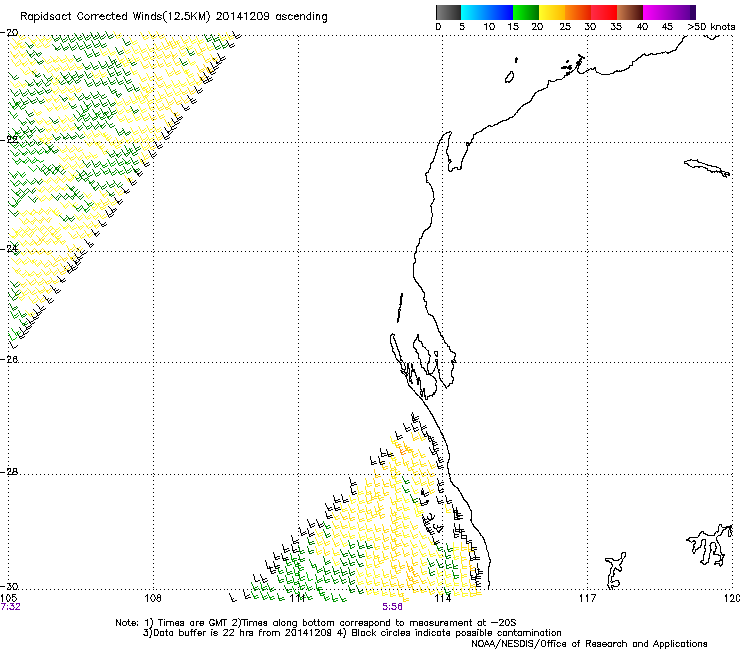Click the title 'Rapidscat Corrected Winds(12.5KM)'
The height and width of the screenshot is (650, 740).
click(115, 17)
